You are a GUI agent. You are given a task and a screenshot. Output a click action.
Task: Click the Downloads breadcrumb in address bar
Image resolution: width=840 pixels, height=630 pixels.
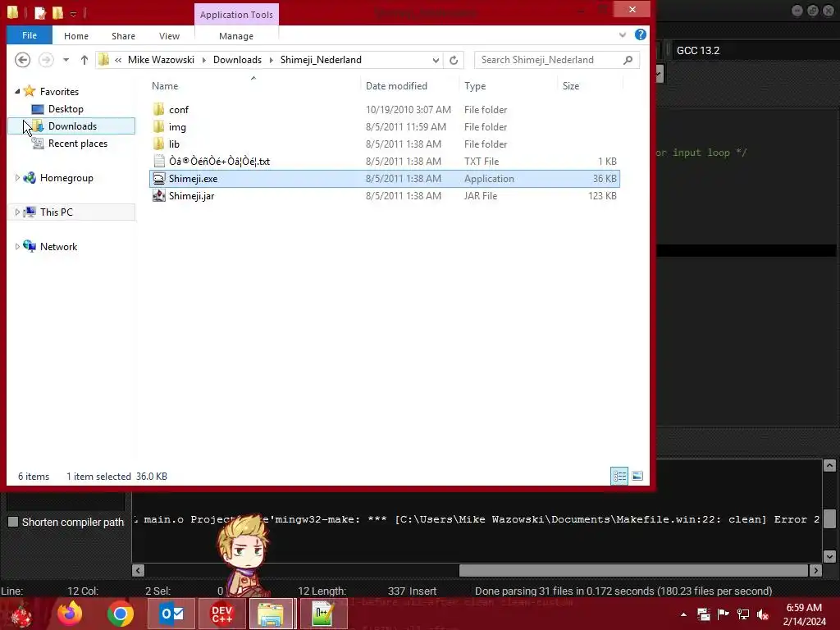tap(237, 60)
